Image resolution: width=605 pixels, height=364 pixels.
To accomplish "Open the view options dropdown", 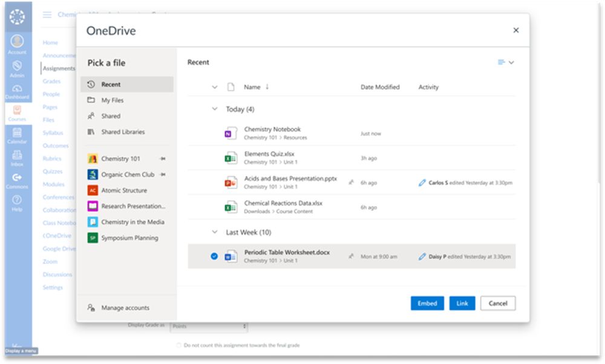I will (505, 62).
